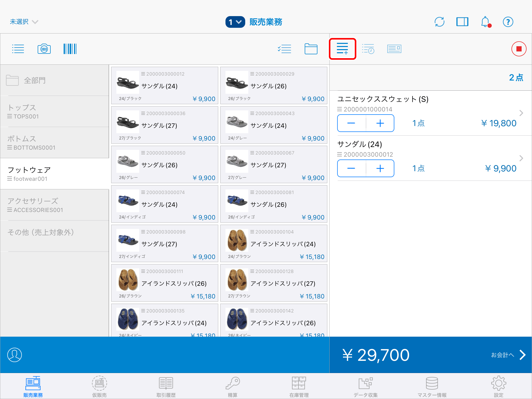Click the red stop button icon
The image size is (532, 399).
pos(519,49)
